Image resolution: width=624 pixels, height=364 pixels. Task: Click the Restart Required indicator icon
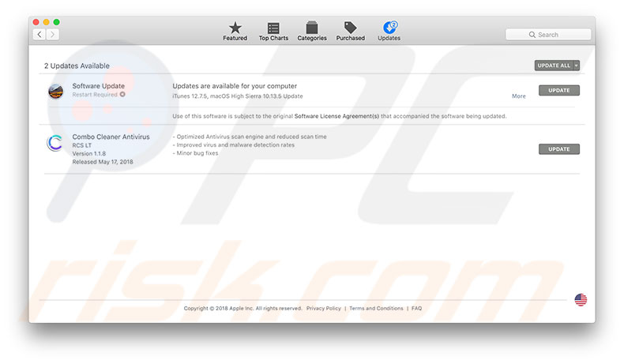pos(122,94)
